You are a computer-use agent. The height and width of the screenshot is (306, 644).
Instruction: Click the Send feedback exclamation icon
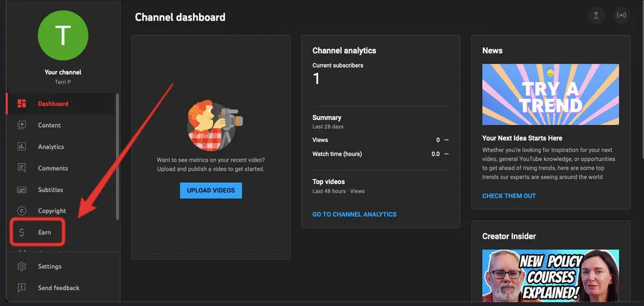click(22, 288)
